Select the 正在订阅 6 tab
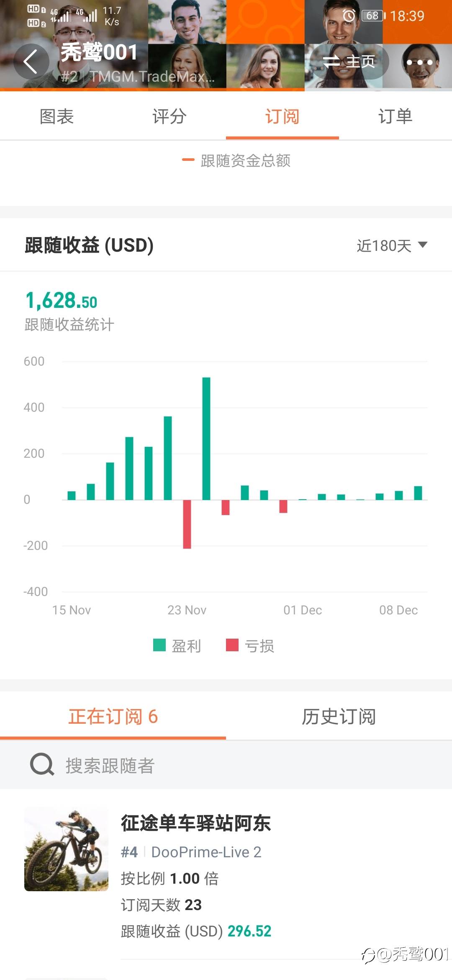 113,717
